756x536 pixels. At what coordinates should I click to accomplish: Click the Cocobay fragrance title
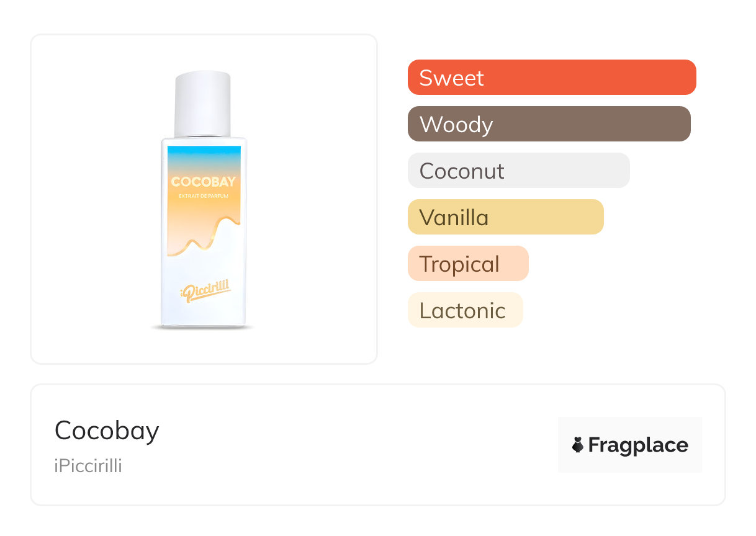coord(107,431)
